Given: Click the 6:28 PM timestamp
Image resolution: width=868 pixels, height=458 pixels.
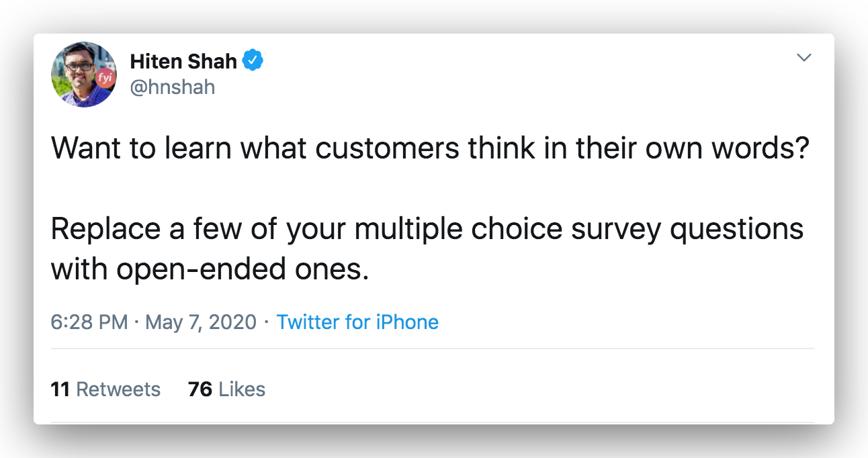Looking at the screenshot, I should pos(89,322).
